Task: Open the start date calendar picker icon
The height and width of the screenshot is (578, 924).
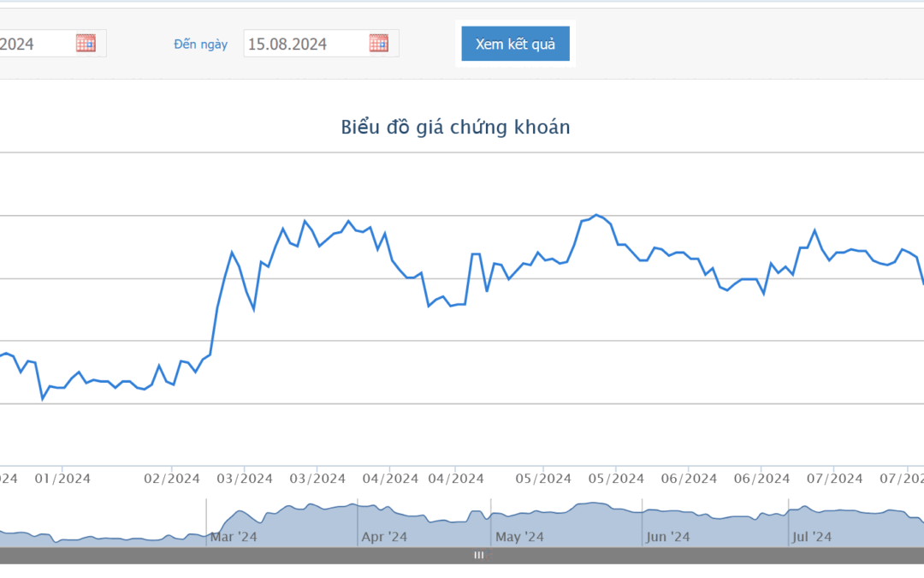Action: pyautogui.click(x=86, y=43)
